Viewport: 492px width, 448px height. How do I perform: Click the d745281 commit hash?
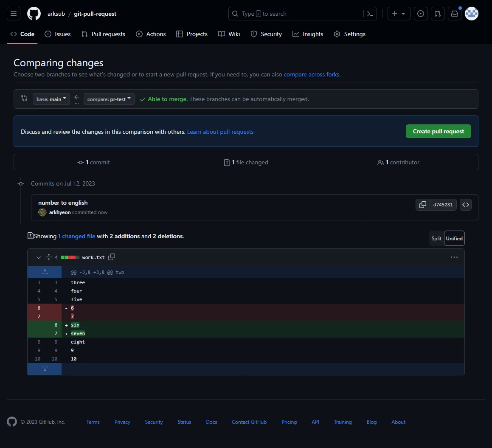(443, 205)
